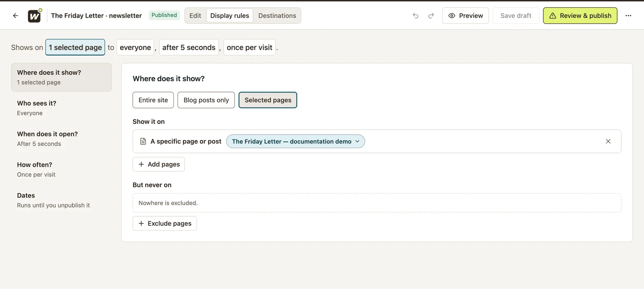The image size is (644, 289).
Task: Switch to the Edit tab
Action: [195, 16]
